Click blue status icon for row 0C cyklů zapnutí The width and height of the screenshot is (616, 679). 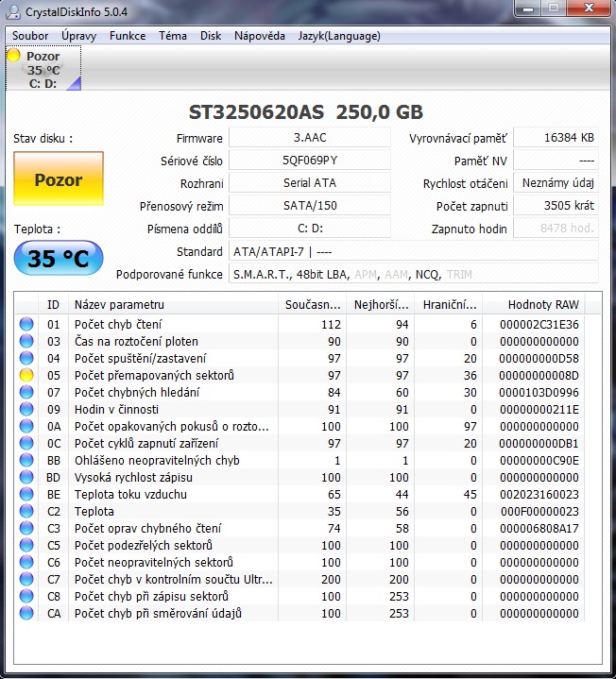tap(26, 443)
